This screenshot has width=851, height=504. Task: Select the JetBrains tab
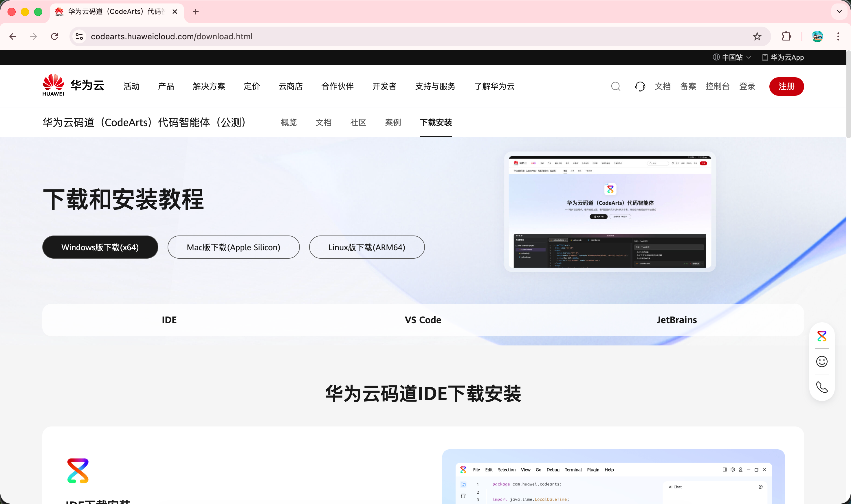click(676, 320)
